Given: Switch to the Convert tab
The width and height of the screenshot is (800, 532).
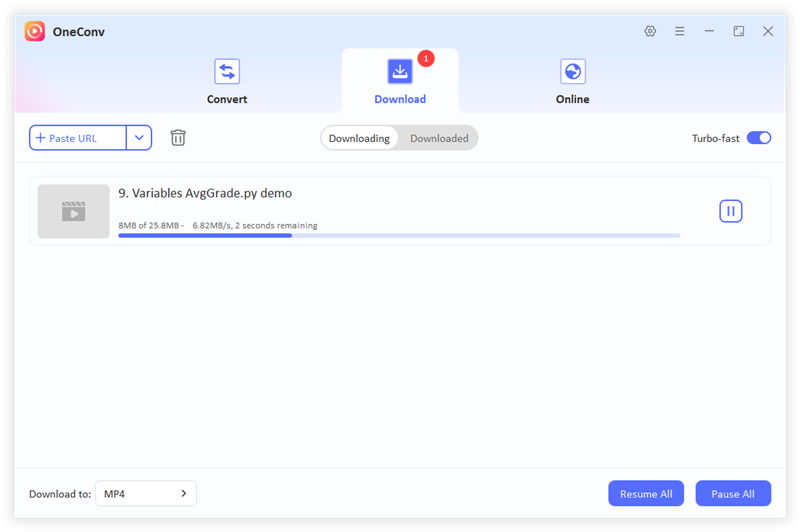Looking at the screenshot, I should pyautogui.click(x=227, y=82).
